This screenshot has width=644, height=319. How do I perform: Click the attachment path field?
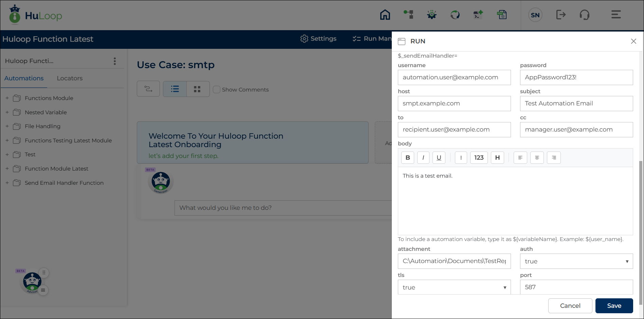click(454, 261)
